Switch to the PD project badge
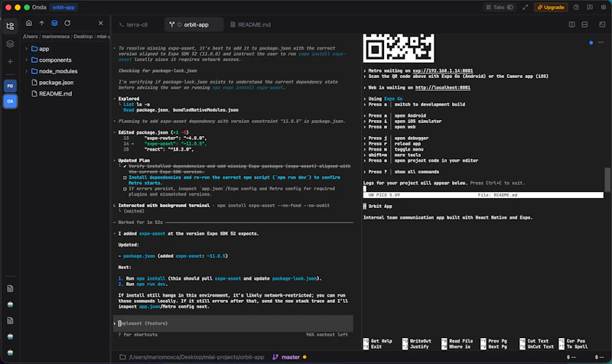 10,86
